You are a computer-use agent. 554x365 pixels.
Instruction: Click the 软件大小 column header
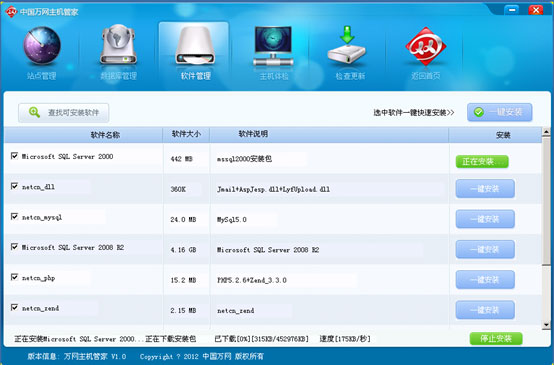(186, 134)
